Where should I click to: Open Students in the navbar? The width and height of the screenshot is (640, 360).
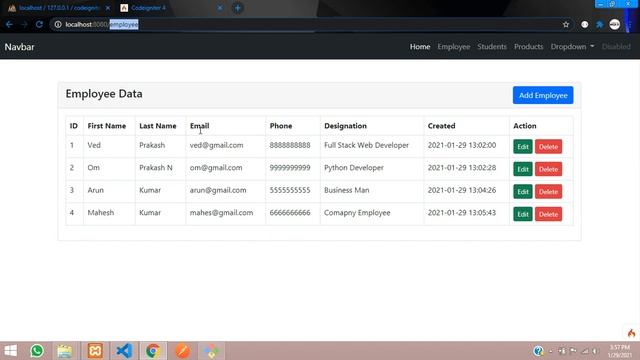(x=492, y=47)
